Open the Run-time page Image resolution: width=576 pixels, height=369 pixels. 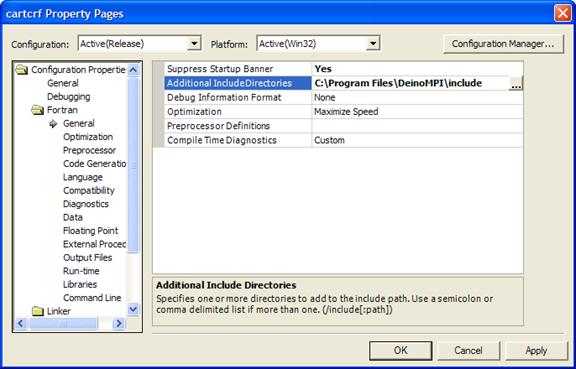(x=81, y=271)
